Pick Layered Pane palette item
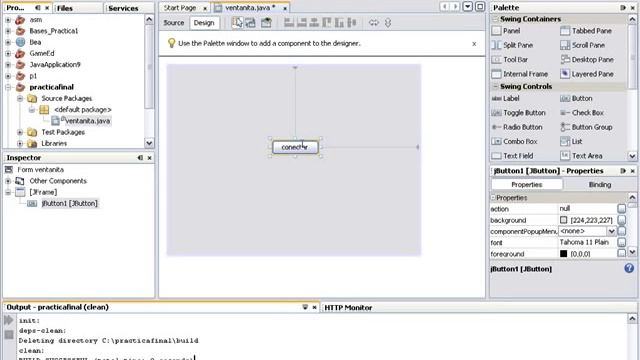This screenshot has height=360, width=640. click(587, 74)
